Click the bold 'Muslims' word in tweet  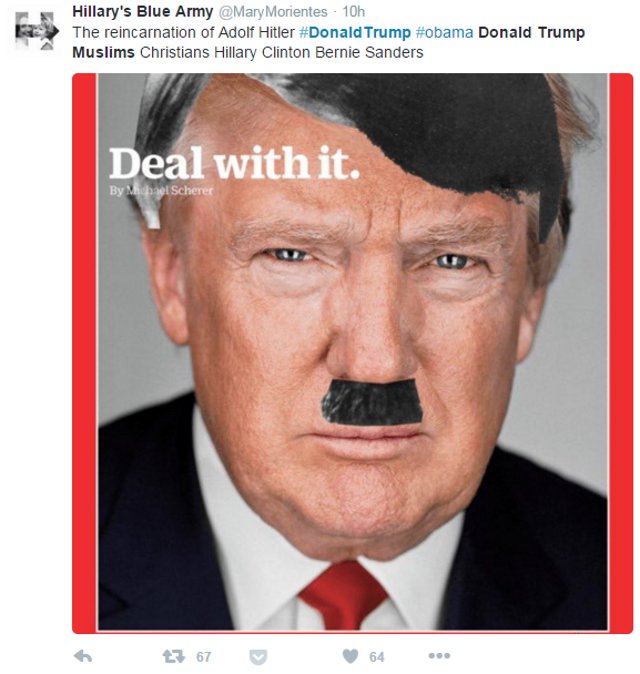pos(104,52)
